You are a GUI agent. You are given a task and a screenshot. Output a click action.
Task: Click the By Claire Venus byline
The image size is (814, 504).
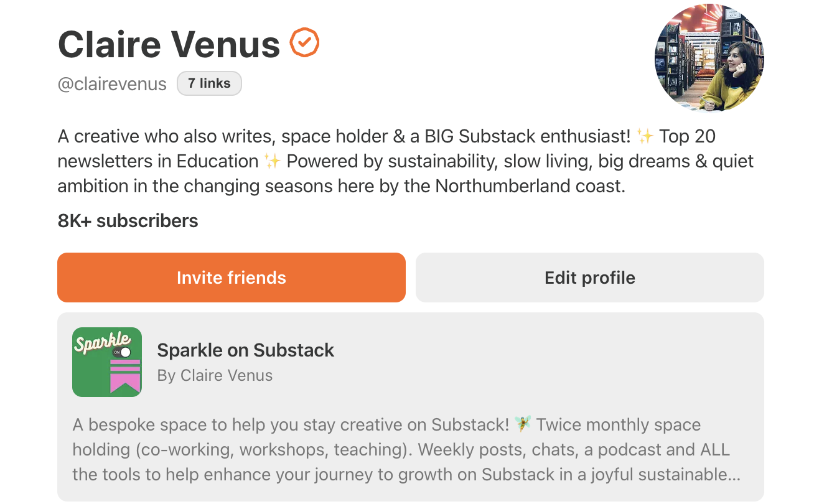(x=215, y=375)
